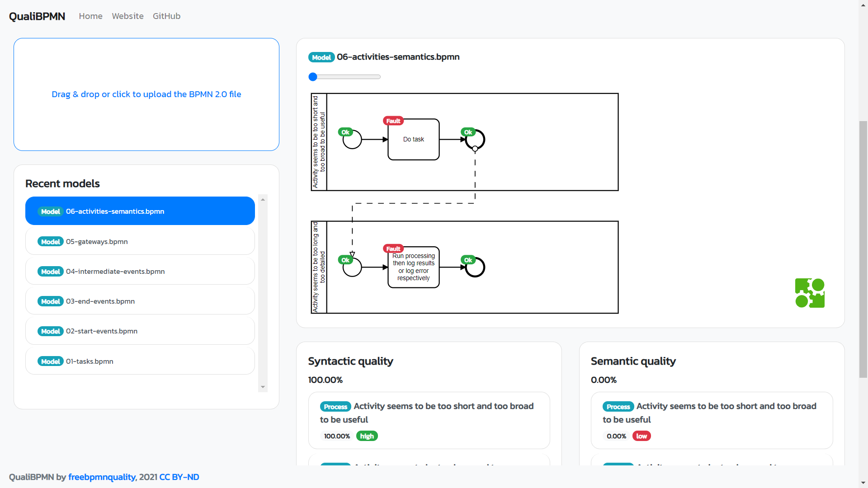Click the Process badge under Syntactic quality
Viewport: 868px width, 488px height.
tap(335, 406)
